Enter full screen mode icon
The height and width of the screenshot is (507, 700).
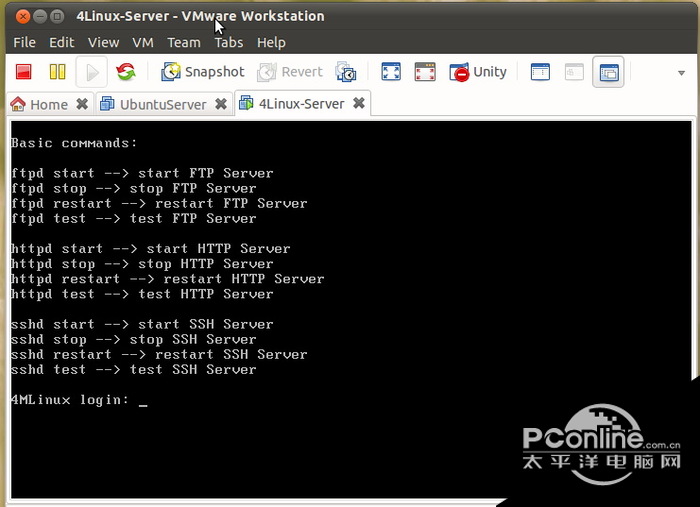[391, 72]
